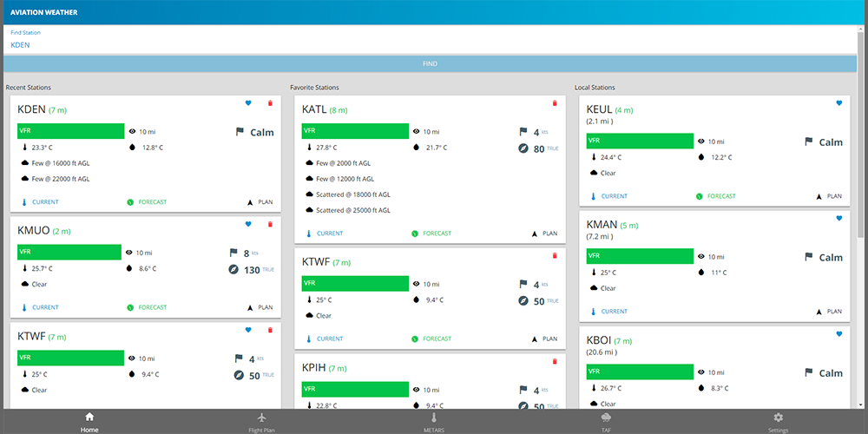Click the KATL wind flag icon
Screen dimensions: 868x434
point(523,132)
